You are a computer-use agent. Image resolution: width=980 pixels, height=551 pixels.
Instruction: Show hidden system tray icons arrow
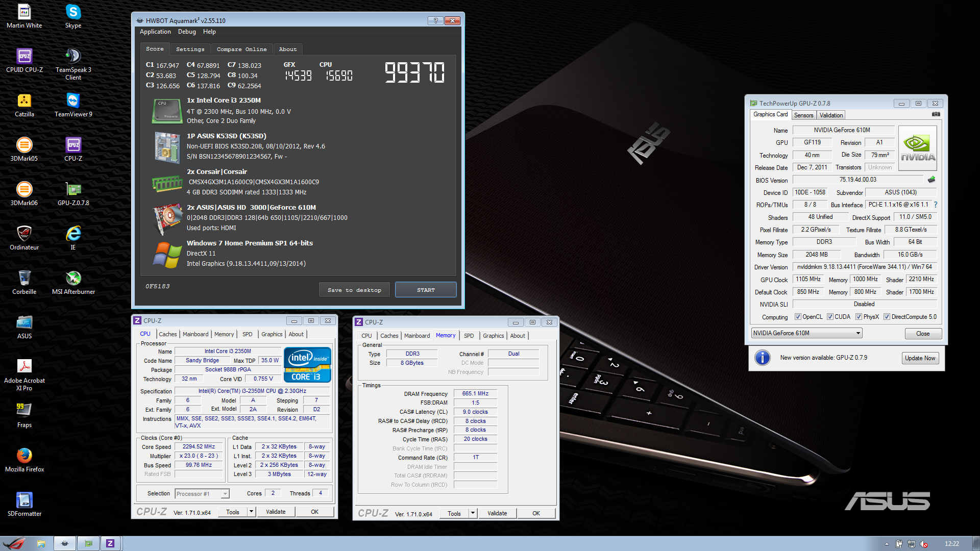[x=887, y=544]
